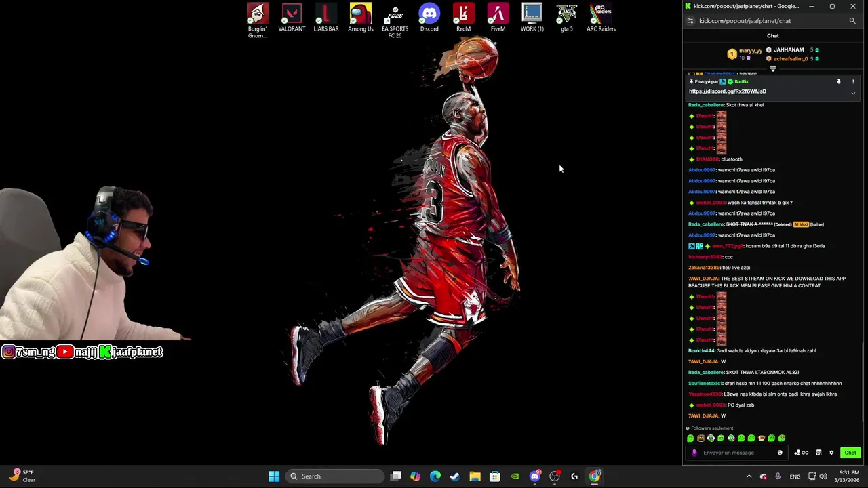Click the taskbar Search box
The width and height of the screenshot is (868, 488).
[335, 476]
